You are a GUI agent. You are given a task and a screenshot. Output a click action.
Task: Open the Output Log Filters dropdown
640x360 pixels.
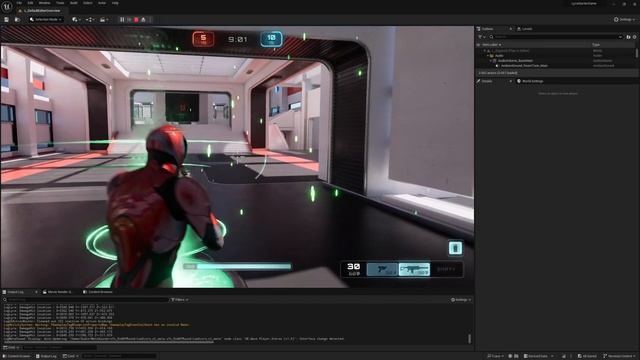click(180, 300)
